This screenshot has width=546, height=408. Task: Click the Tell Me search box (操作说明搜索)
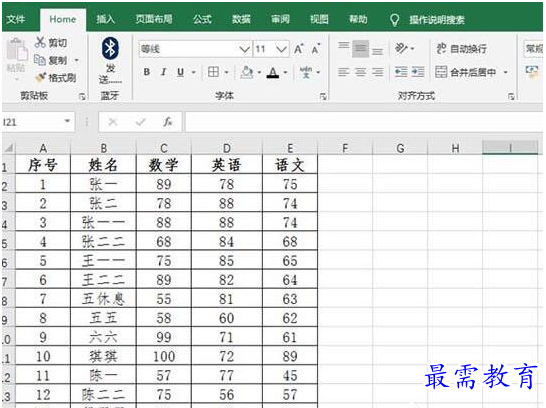[x=437, y=20]
